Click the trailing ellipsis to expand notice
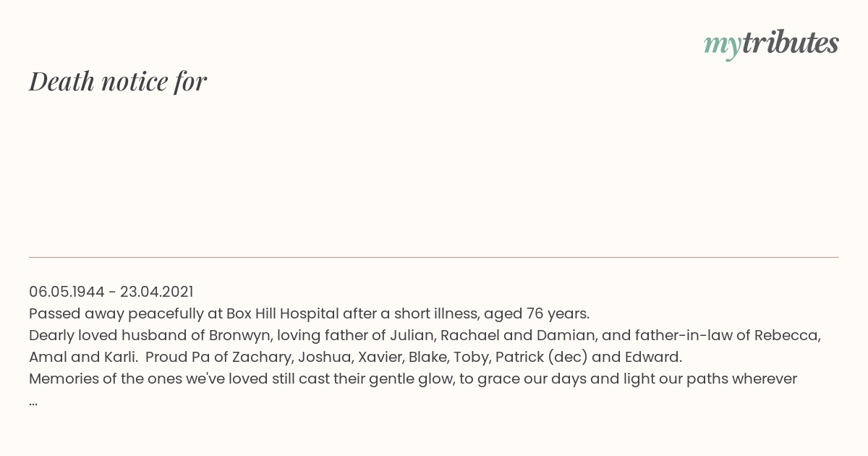 coord(33,401)
